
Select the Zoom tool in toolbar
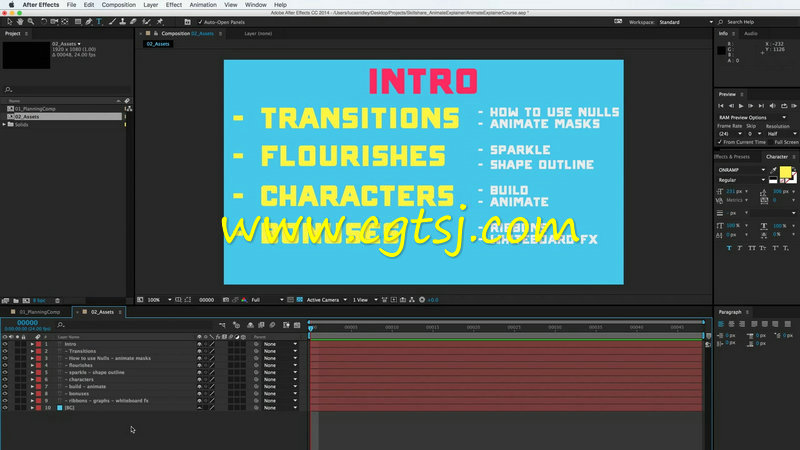(31, 22)
